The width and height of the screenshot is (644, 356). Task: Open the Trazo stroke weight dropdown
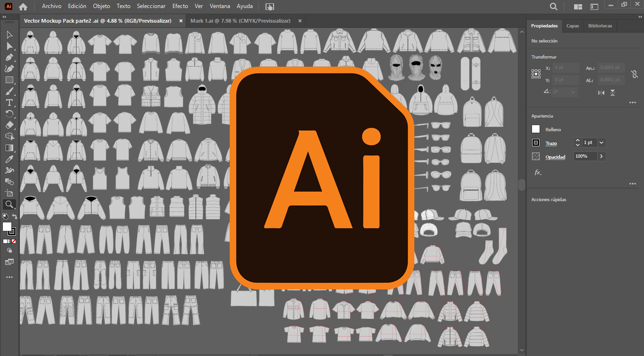[x=601, y=143]
